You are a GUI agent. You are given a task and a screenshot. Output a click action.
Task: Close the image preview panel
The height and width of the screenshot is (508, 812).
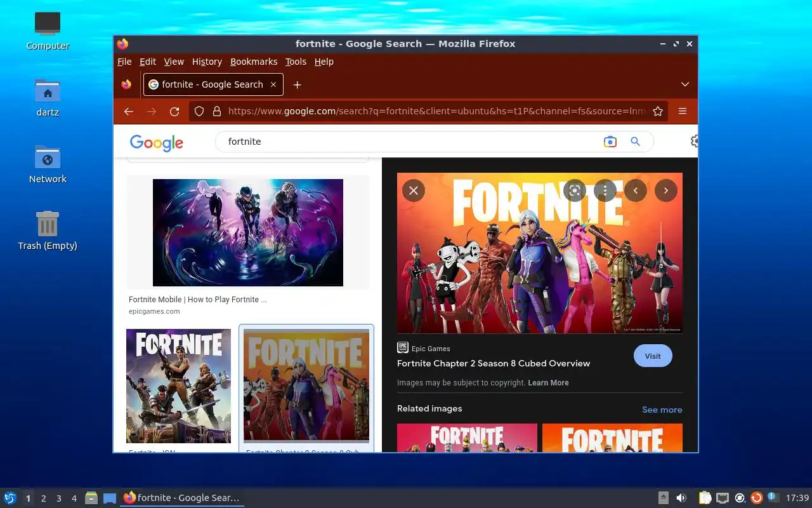click(x=414, y=190)
